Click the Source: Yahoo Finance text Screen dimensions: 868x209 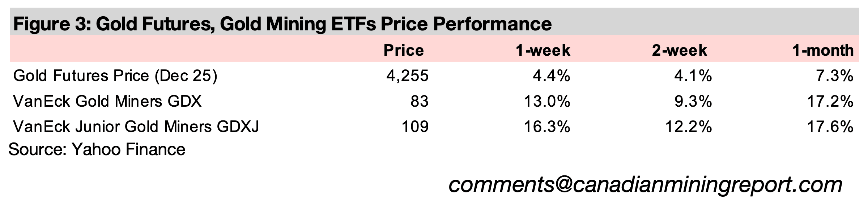[97, 149]
